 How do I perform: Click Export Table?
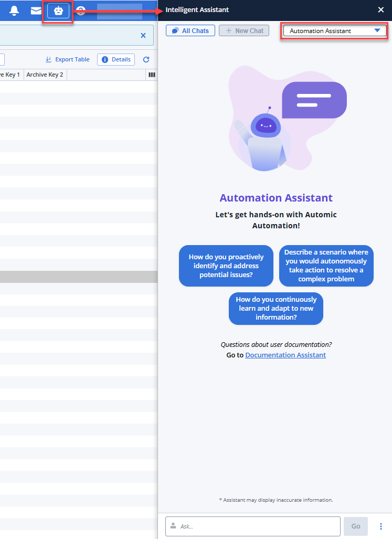tap(67, 59)
